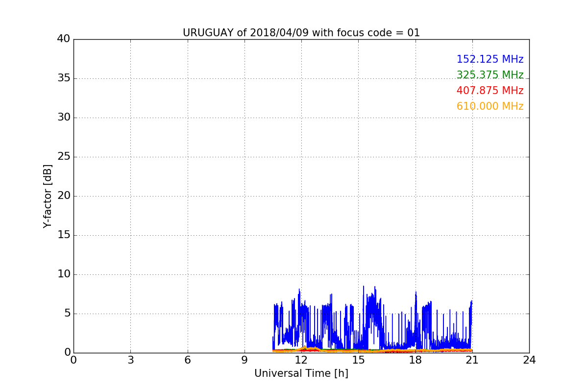Click the x-axis tick label 12
The height and width of the screenshot is (392, 588).
pos(301,360)
